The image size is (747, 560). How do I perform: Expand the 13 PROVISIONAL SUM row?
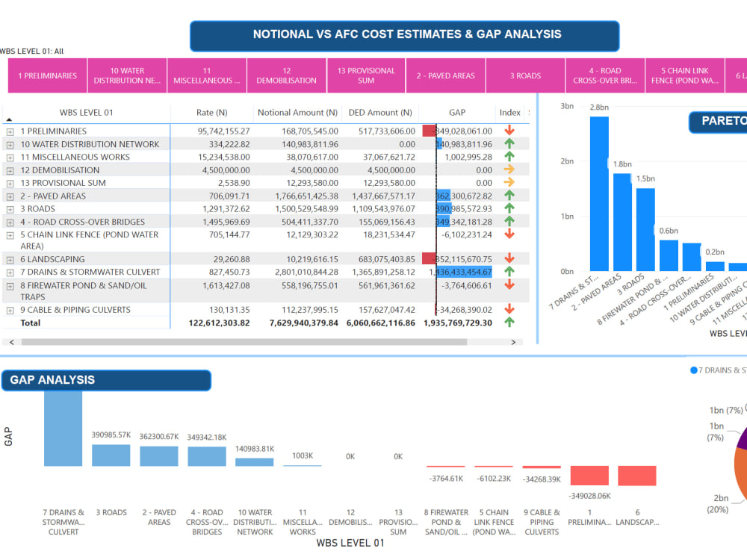[x=10, y=184]
